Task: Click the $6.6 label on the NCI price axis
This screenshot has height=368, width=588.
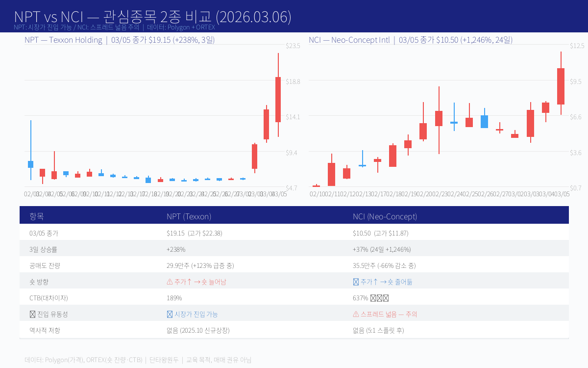Action: pos(577,117)
